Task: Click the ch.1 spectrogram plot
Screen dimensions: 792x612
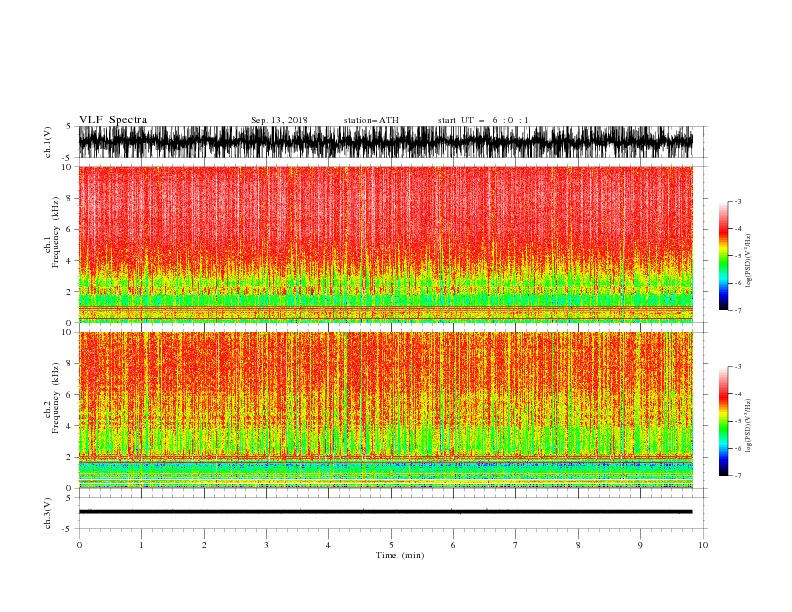Action: tap(386, 244)
